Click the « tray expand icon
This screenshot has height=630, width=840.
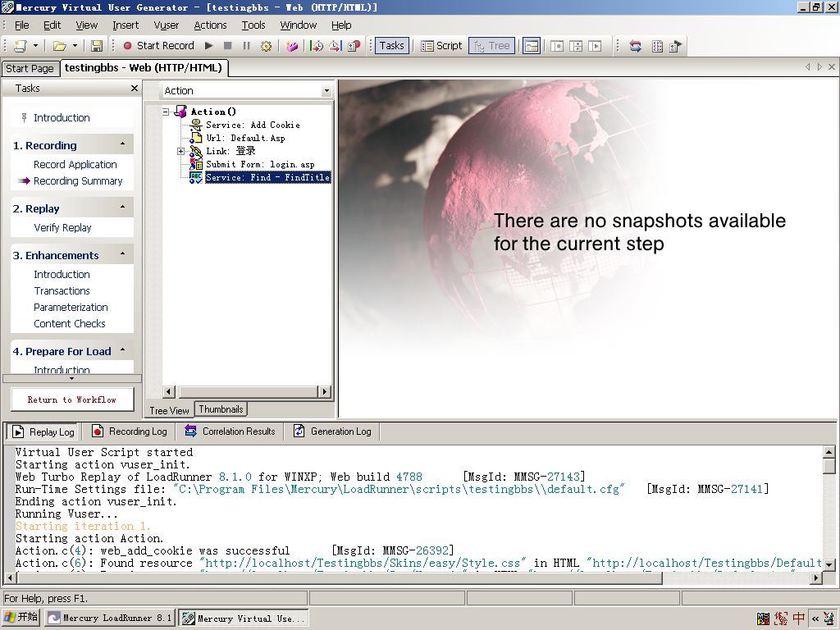coord(815,619)
